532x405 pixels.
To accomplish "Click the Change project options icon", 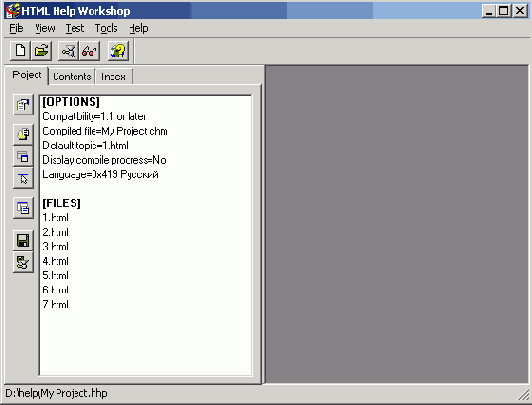I will [23, 104].
